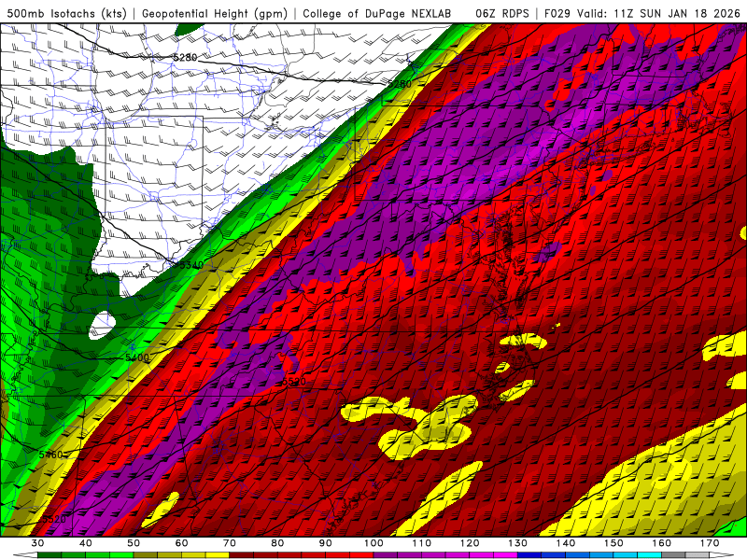The width and height of the screenshot is (747, 560).
Task: Click the 150 value on the color scale
Action: (613, 543)
